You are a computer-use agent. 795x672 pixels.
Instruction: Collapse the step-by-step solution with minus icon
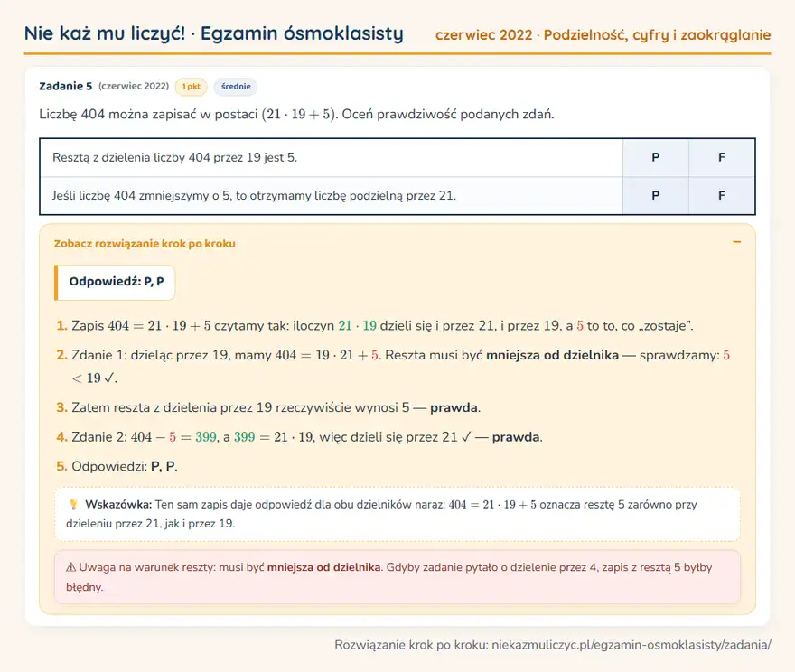click(x=736, y=242)
